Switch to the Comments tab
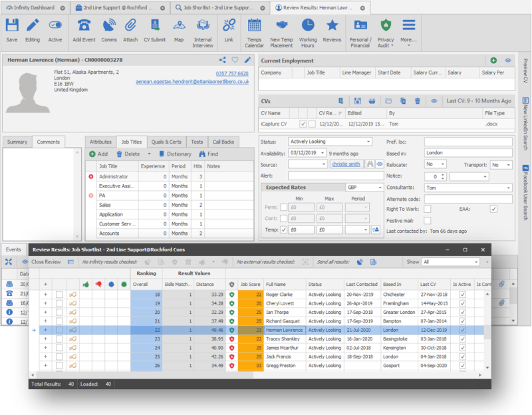Screen dimensions: 532x415 (48, 142)
